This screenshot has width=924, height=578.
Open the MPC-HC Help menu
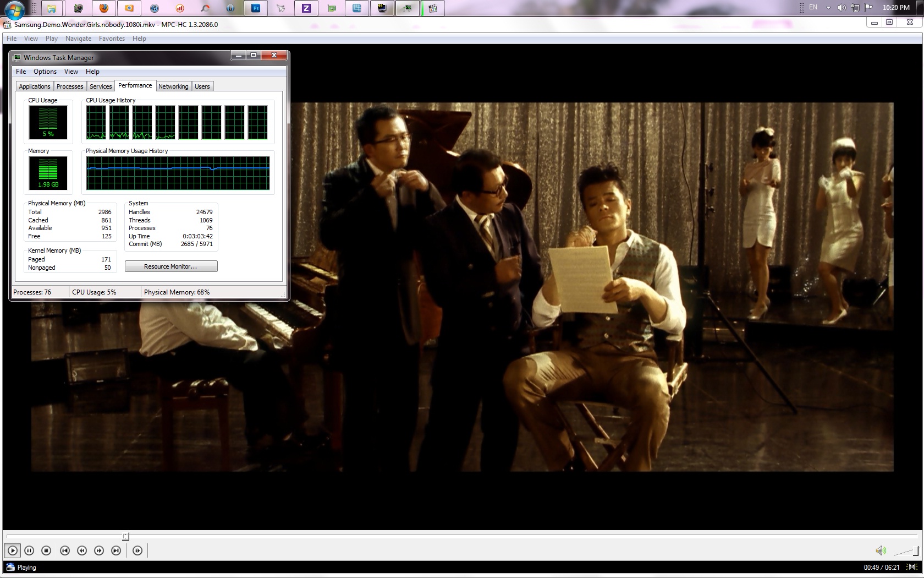point(139,39)
